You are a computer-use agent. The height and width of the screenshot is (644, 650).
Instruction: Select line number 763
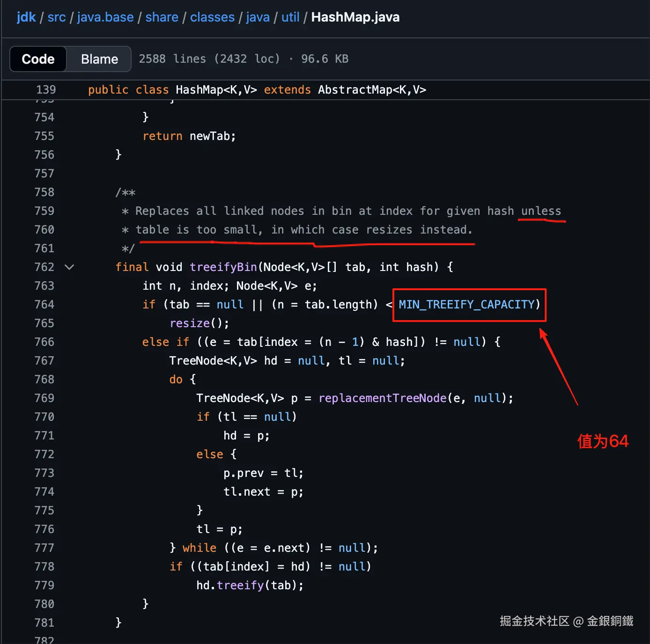coord(44,286)
